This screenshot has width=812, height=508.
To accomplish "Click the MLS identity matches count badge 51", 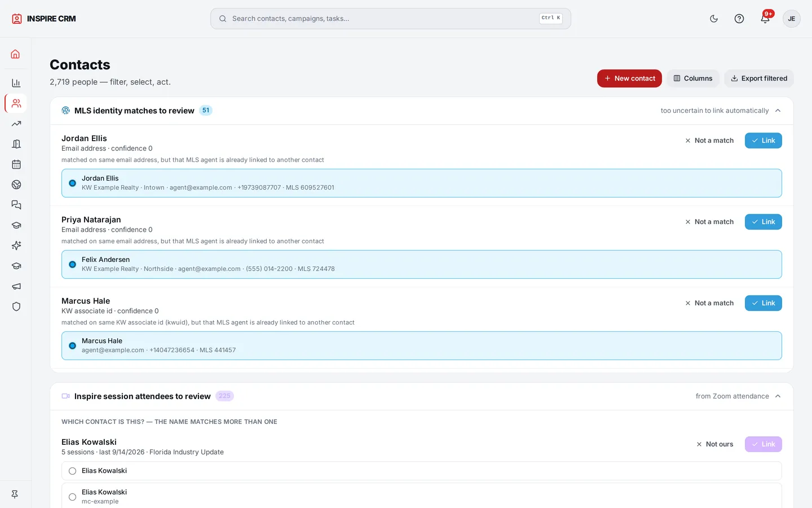I will tap(206, 111).
